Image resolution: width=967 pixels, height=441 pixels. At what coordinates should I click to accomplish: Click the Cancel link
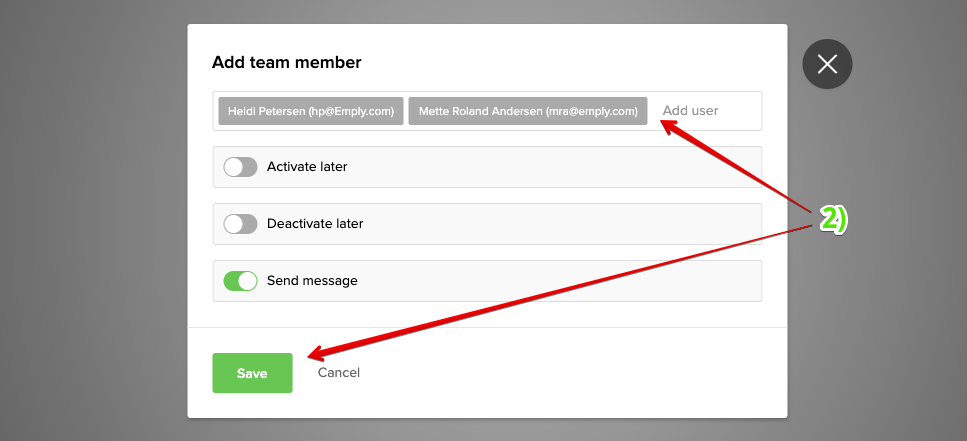pyautogui.click(x=338, y=373)
